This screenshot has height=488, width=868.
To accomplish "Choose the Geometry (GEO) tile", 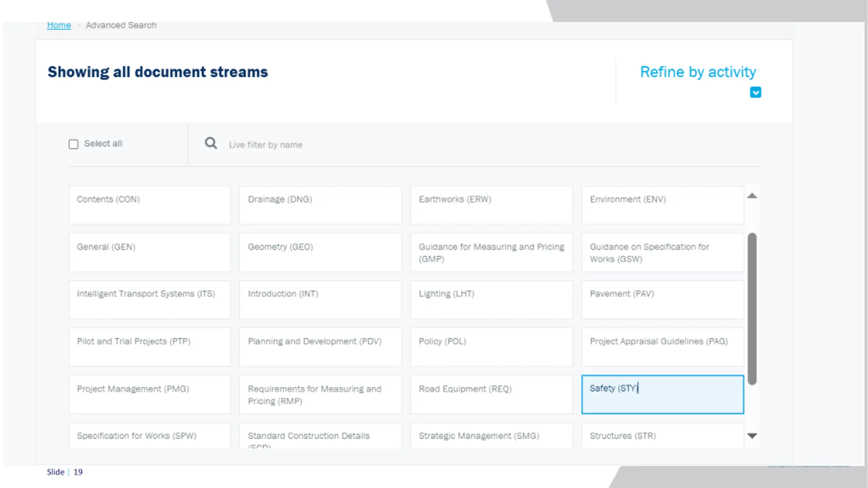I will point(320,252).
